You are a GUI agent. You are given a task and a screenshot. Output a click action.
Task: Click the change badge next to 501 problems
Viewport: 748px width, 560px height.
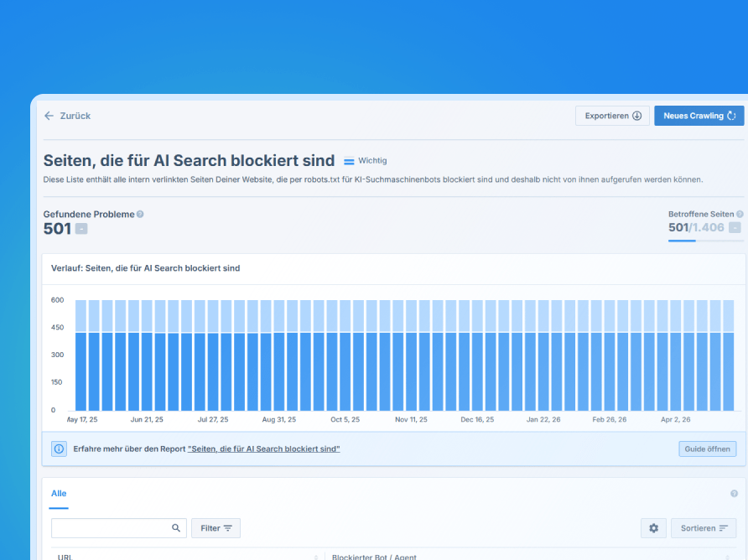(81, 229)
